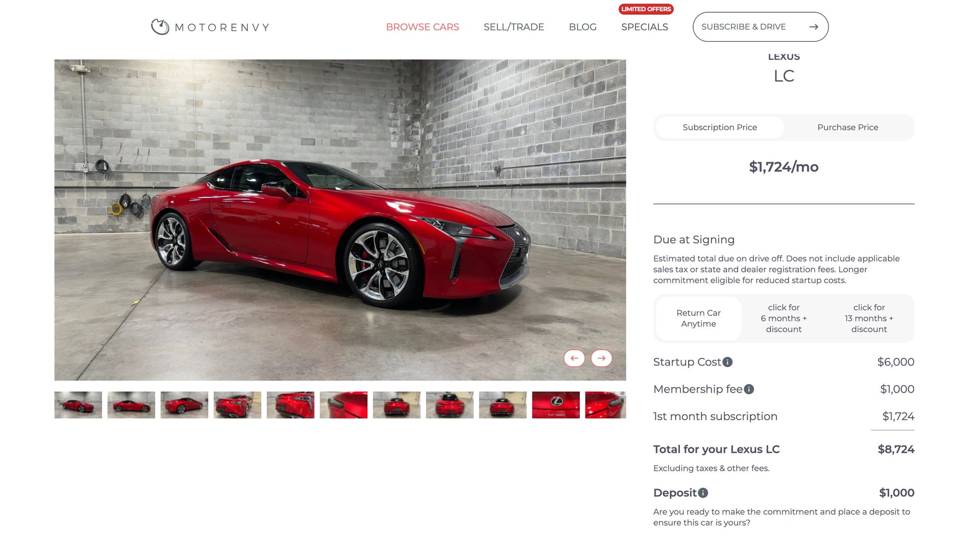980x536 pixels.
Task: Click the MotorEnvy speedometer logo icon
Action: click(x=160, y=27)
